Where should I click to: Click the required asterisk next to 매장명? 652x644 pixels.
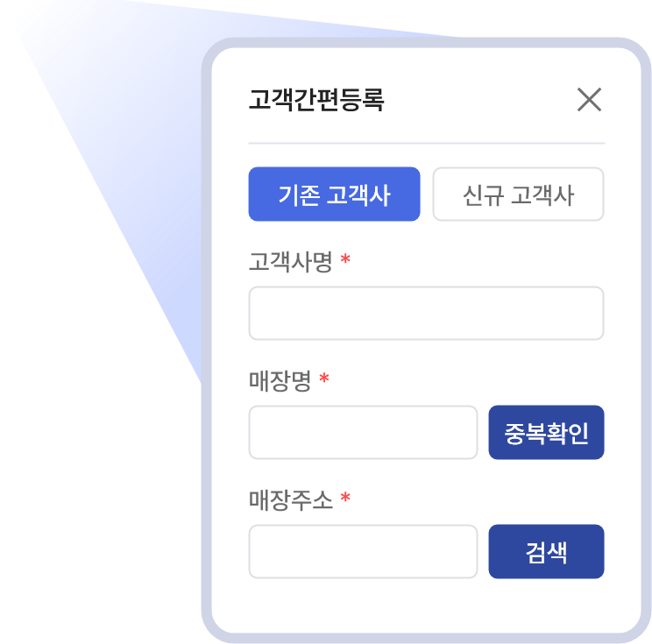pyautogui.click(x=324, y=380)
